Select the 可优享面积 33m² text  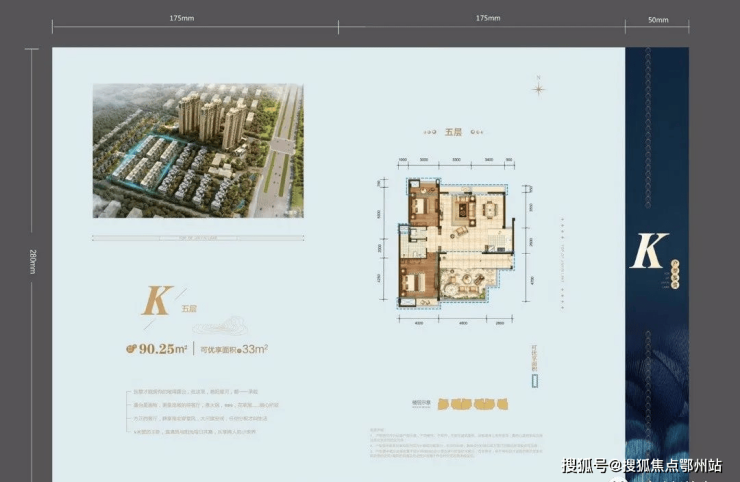point(234,349)
